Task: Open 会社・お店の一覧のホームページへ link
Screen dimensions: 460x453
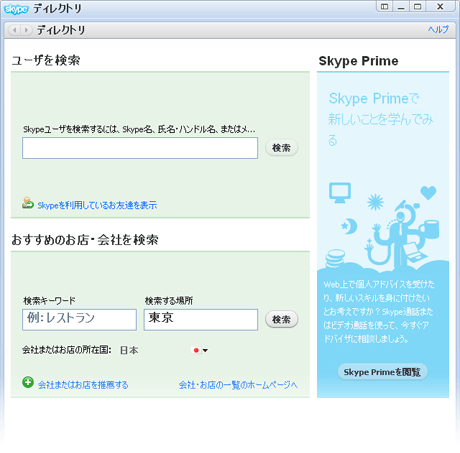Action: (238, 385)
